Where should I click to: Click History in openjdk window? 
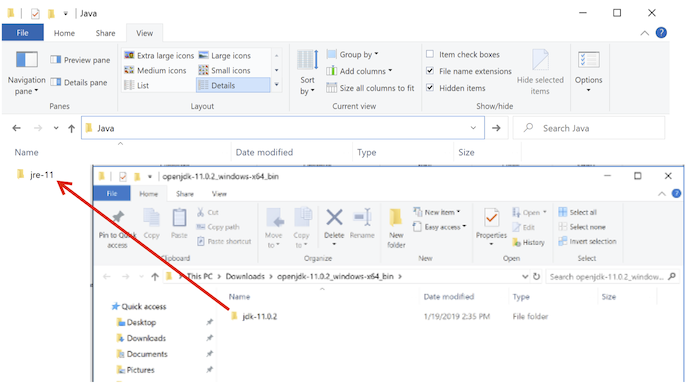pos(528,242)
